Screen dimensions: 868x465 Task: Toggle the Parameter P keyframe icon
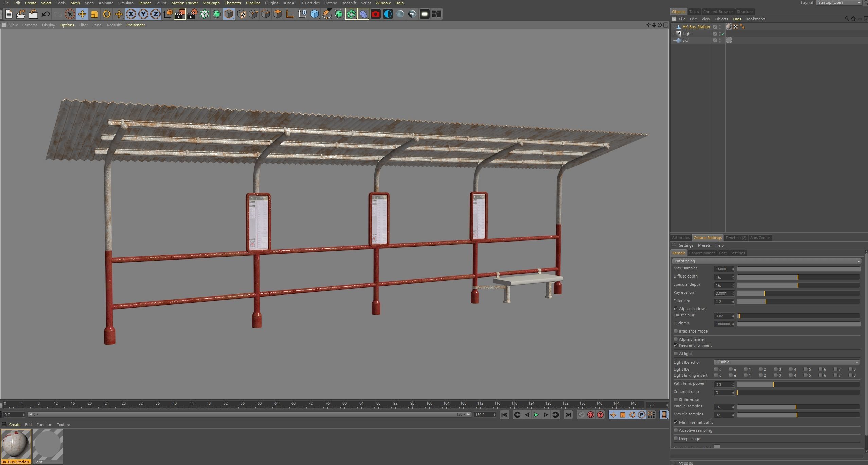pos(641,415)
